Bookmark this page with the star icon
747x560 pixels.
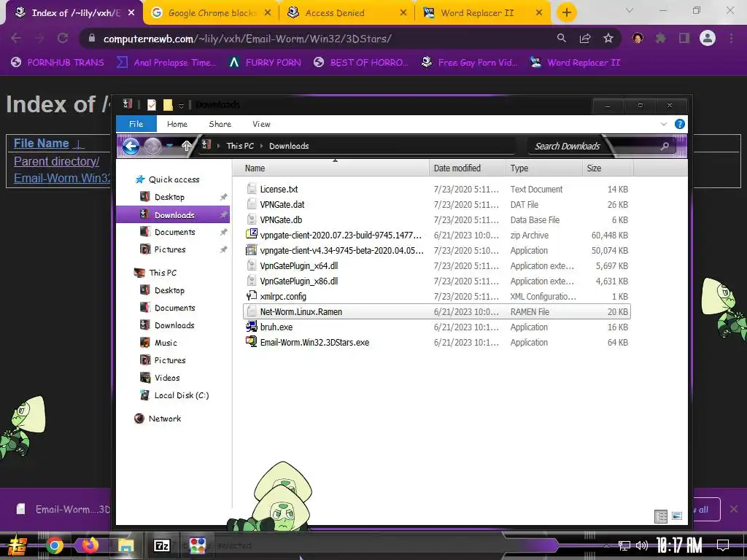point(608,38)
